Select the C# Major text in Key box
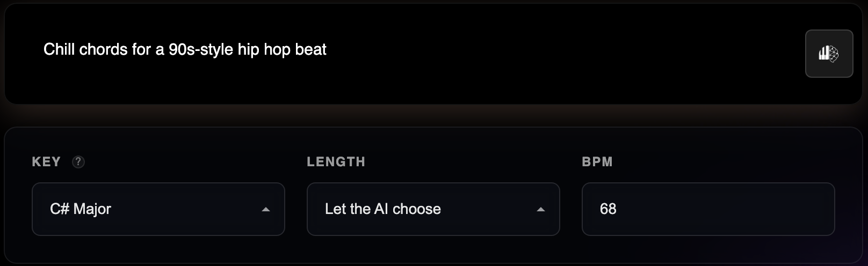This screenshot has height=266, width=868. tap(81, 209)
